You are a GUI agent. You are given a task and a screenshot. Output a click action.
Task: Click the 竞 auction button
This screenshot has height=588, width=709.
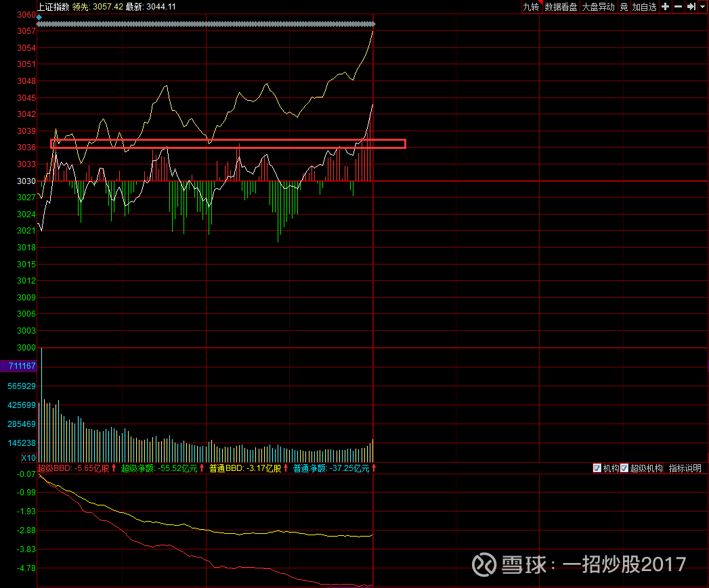click(x=624, y=7)
